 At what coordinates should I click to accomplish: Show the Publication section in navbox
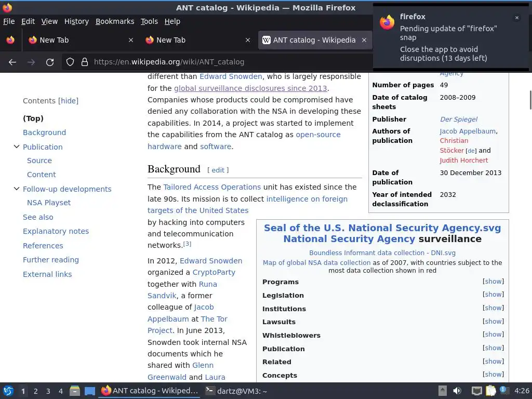494,348
